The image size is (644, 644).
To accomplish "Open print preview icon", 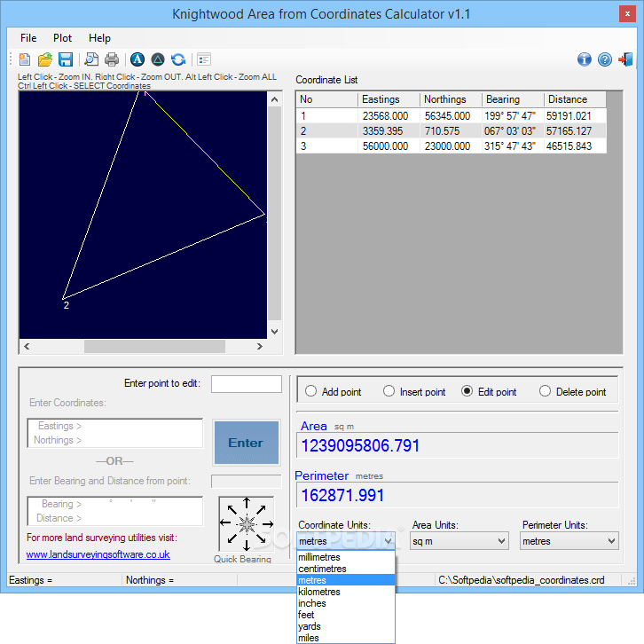I will pyautogui.click(x=91, y=59).
